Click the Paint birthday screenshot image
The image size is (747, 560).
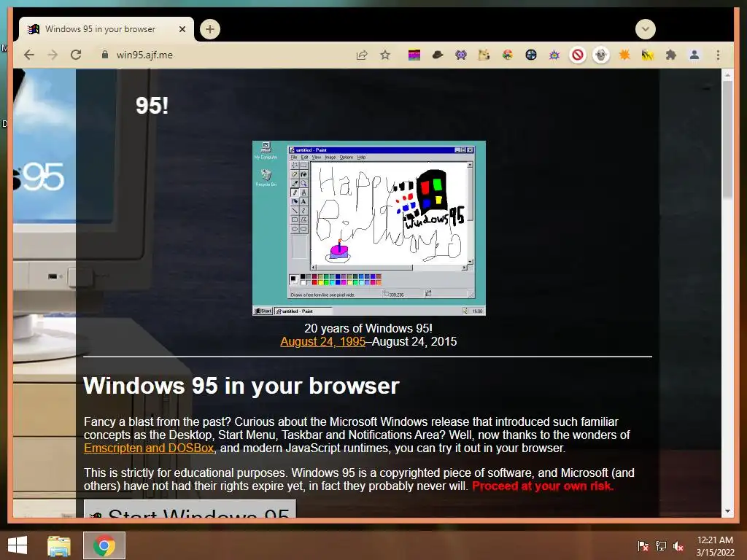pyautogui.click(x=368, y=228)
